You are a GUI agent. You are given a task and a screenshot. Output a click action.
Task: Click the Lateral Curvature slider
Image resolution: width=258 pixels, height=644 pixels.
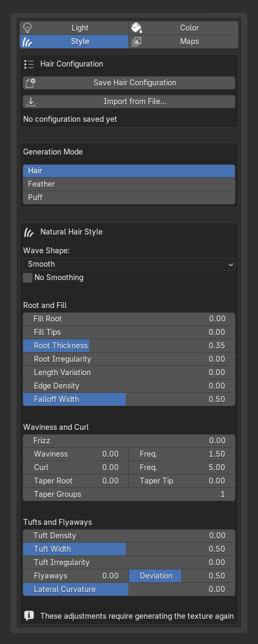click(129, 589)
